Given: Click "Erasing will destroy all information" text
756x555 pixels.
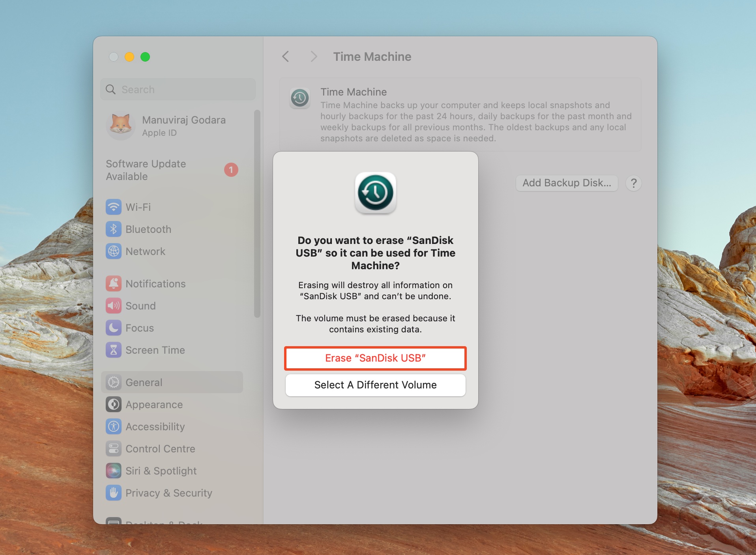Looking at the screenshot, I should coord(376,291).
